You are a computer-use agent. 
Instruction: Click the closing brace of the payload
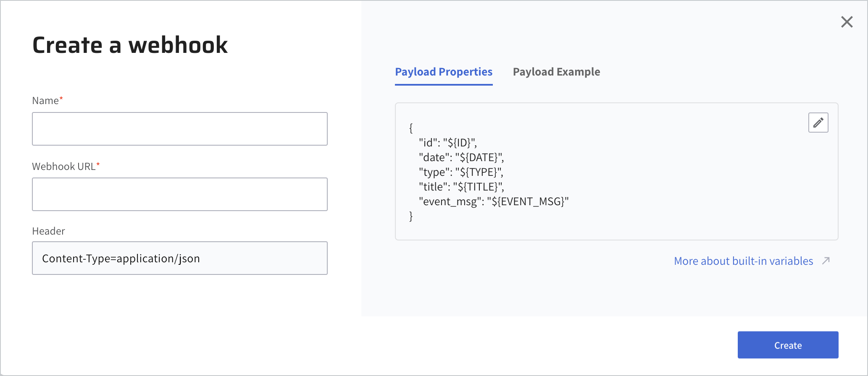point(411,216)
